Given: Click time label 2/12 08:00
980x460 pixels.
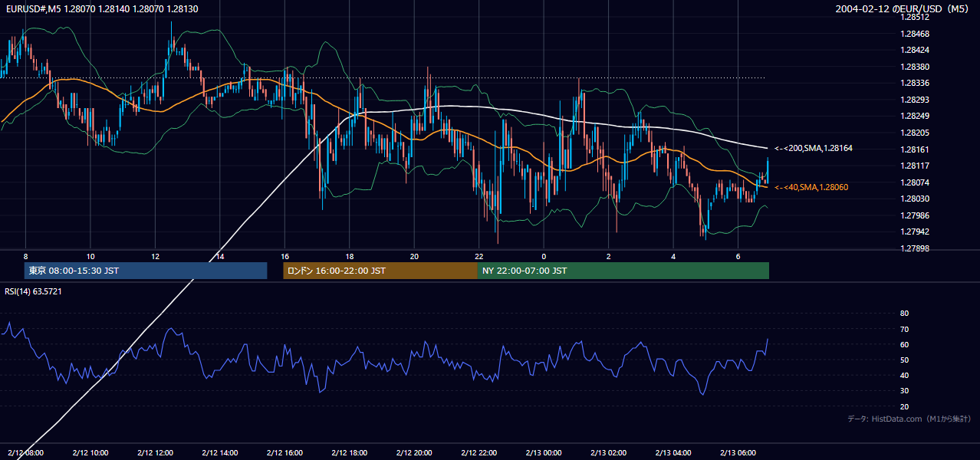Looking at the screenshot, I should (x=25, y=453).
